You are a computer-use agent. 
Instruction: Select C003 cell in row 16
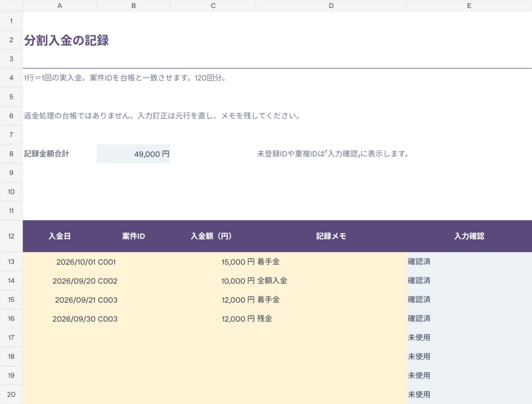pos(134,319)
